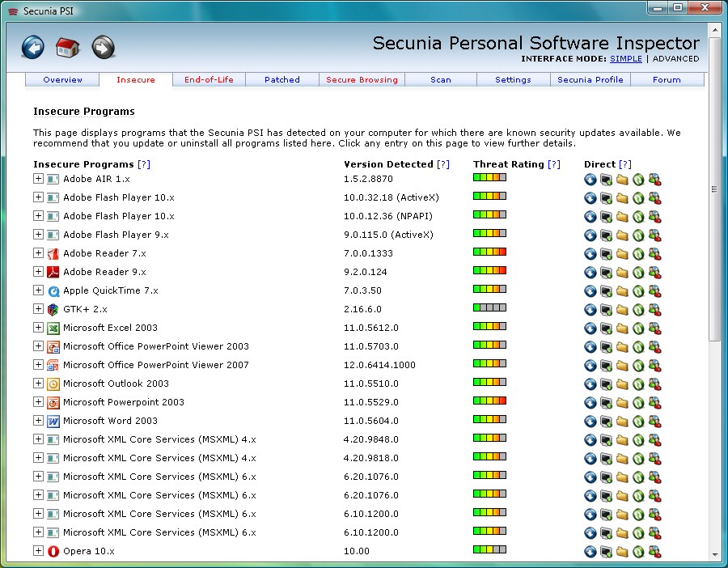728x568 pixels.
Task: Expand the Opera 10.x entry
Action: coord(38,550)
